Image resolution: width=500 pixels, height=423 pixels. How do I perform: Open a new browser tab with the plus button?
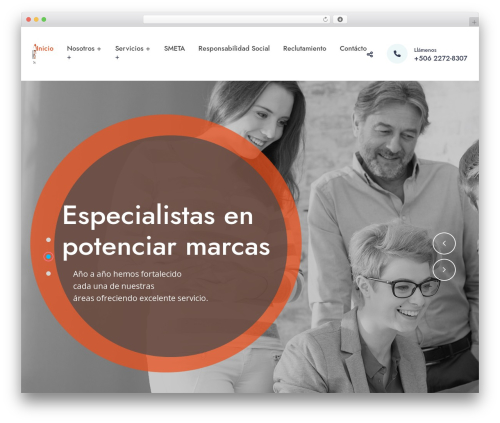click(474, 22)
